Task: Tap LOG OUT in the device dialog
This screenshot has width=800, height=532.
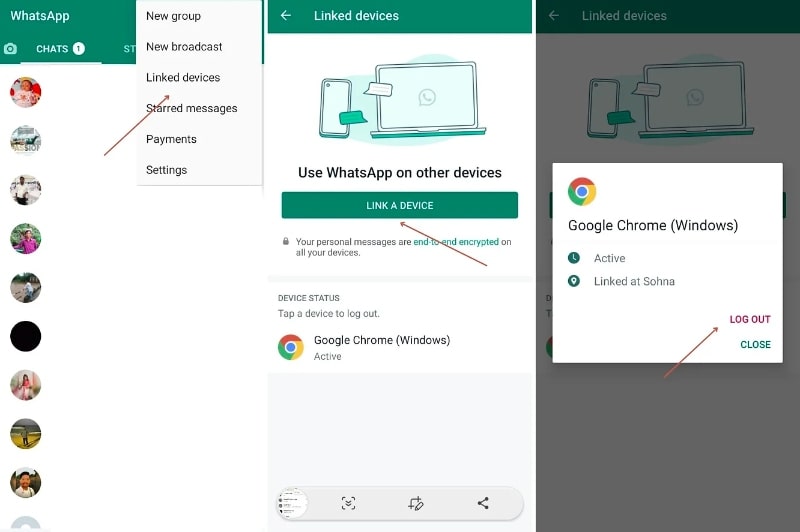Action: click(x=749, y=320)
